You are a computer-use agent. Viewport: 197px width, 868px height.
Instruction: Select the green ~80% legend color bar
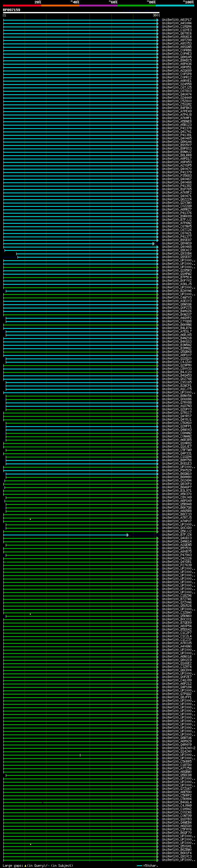pos(137,6)
